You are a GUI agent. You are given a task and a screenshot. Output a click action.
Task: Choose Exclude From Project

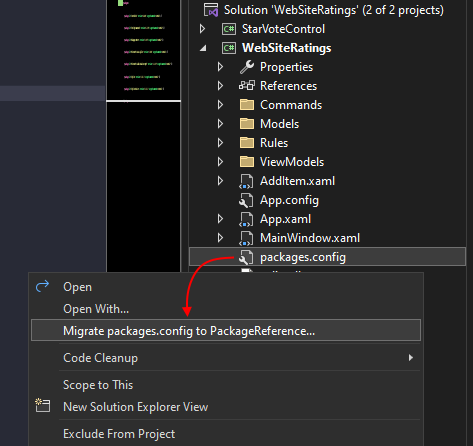coord(226,434)
